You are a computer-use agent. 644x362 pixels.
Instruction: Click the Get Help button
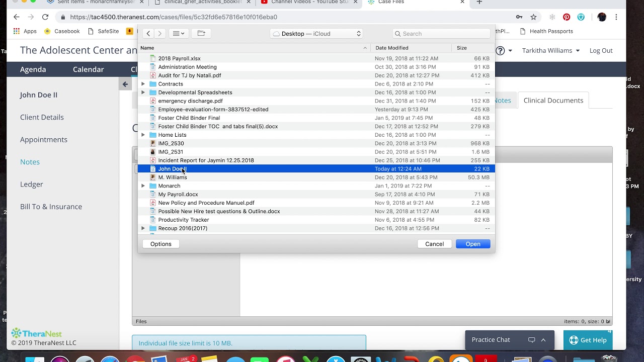(x=588, y=340)
